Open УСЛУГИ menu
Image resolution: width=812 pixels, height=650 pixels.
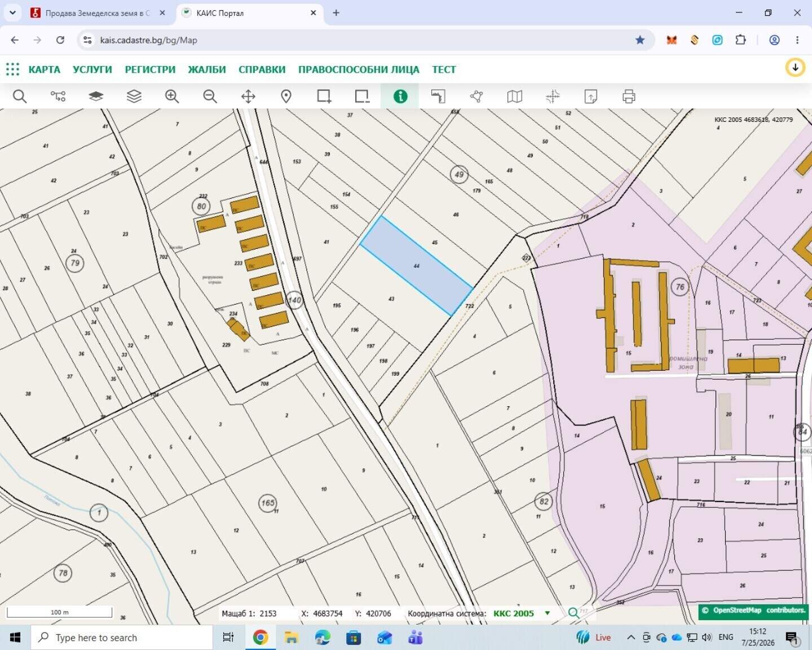[92, 69]
